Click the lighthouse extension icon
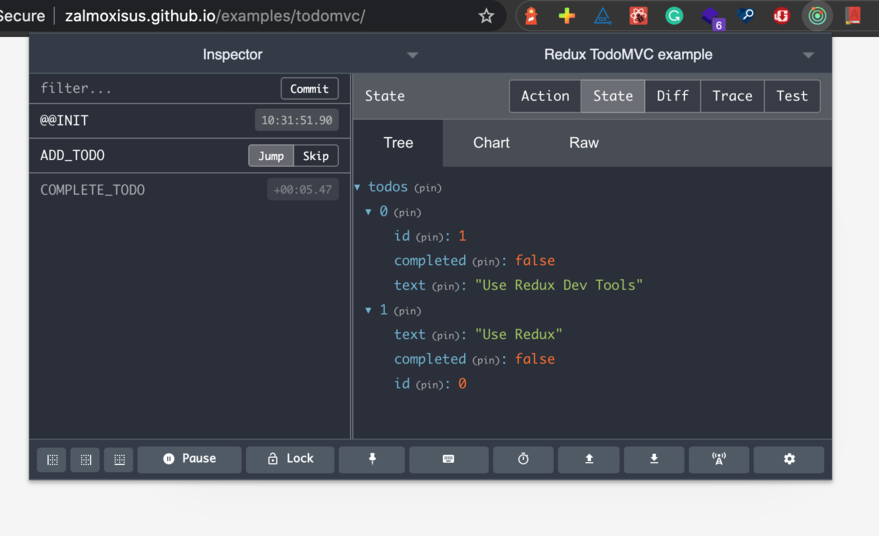 pos(531,16)
